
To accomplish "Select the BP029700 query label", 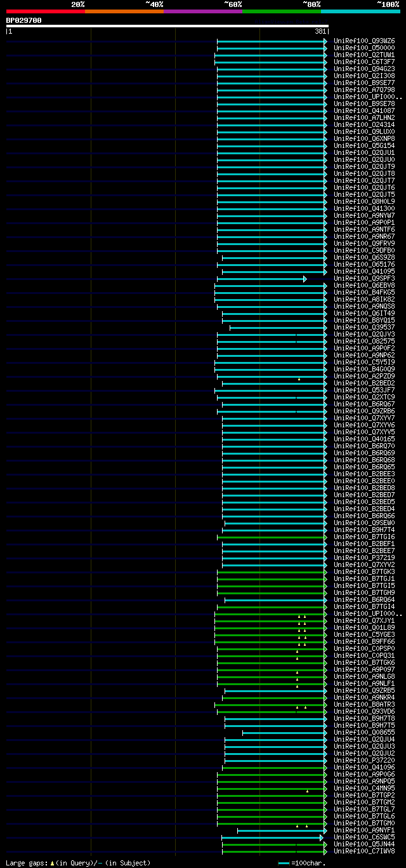I will coord(24,20).
